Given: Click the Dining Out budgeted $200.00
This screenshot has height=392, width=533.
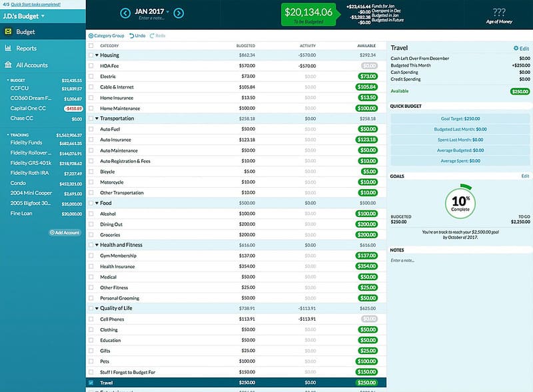Looking at the screenshot, I should coord(247,224).
